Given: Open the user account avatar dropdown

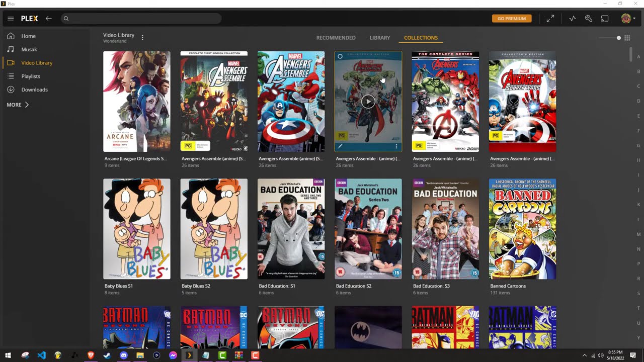Looking at the screenshot, I should (x=628, y=19).
